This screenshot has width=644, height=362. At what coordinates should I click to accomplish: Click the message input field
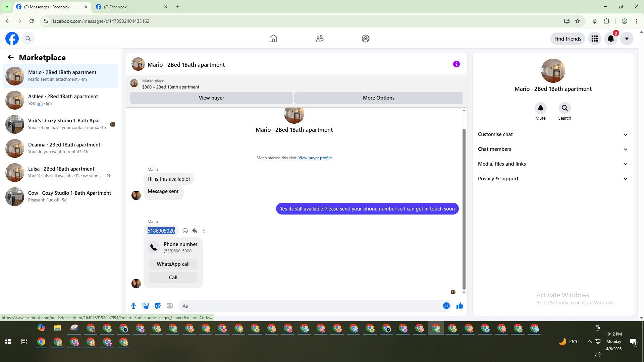(x=311, y=306)
